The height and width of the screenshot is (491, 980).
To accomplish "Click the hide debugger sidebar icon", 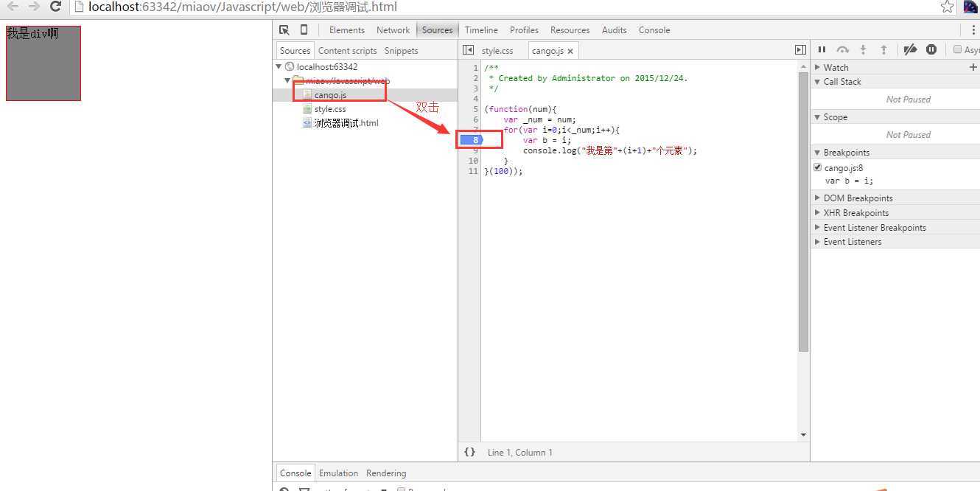I will [x=800, y=50].
